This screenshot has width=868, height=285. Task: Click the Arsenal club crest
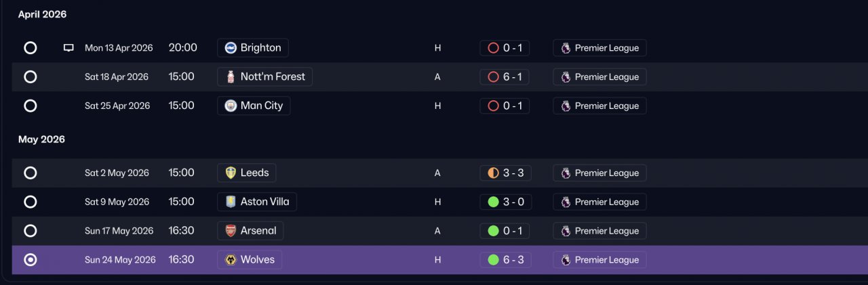(x=231, y=232)
